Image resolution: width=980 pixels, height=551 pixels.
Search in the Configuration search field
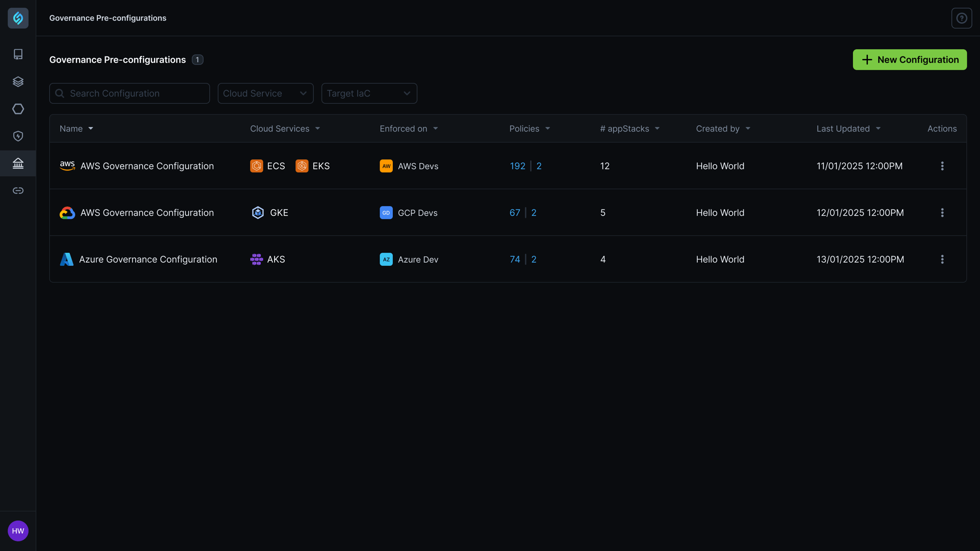(129, 93)
